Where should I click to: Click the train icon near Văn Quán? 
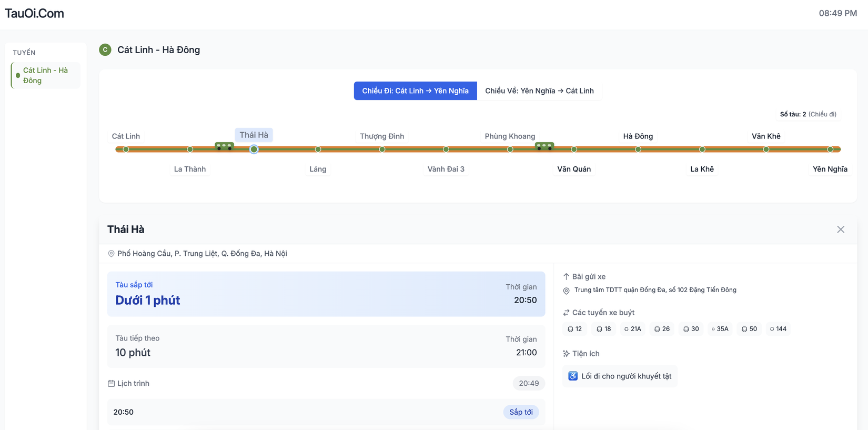point(544,146)
